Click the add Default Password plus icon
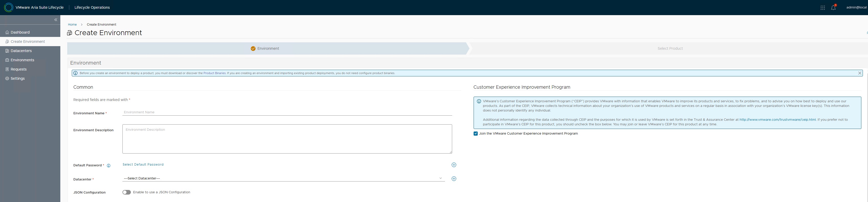The height and width of the screenshot is (202, 868). (453, 165)
